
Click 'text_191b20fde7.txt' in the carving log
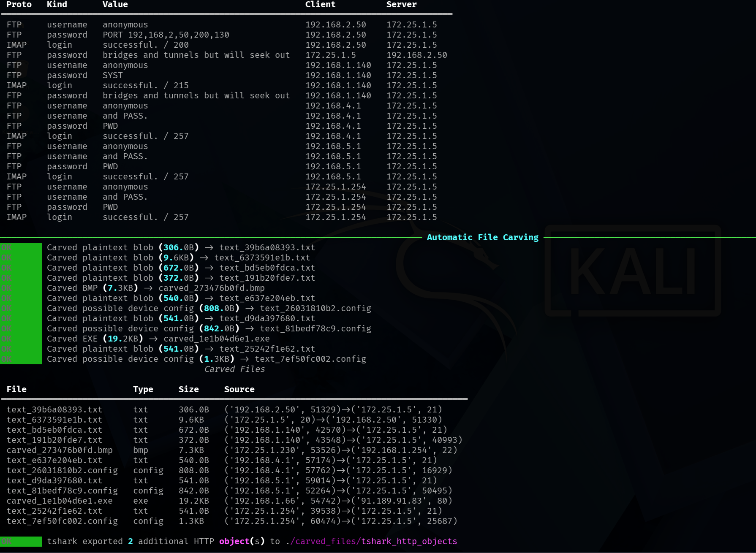click(x=267, y=278)
